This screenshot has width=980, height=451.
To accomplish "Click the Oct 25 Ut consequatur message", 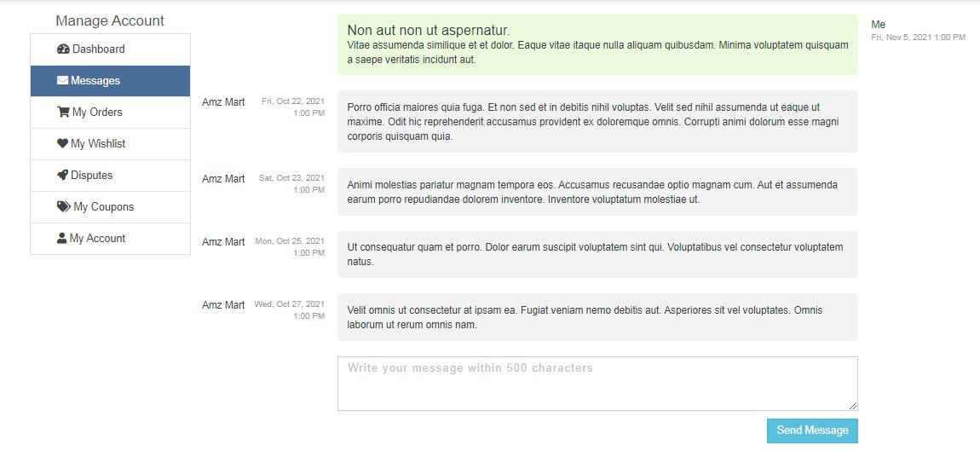I will tap(597, 255).
